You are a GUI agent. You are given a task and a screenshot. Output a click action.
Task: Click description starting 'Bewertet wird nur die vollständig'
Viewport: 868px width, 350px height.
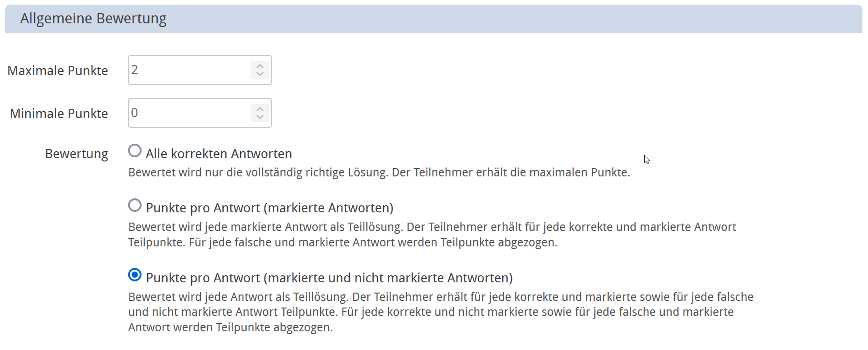(x=379, y=172)
